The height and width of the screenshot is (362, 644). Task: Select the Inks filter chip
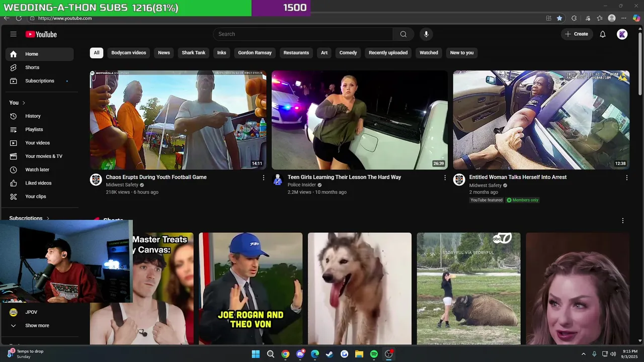pos(222,53)
